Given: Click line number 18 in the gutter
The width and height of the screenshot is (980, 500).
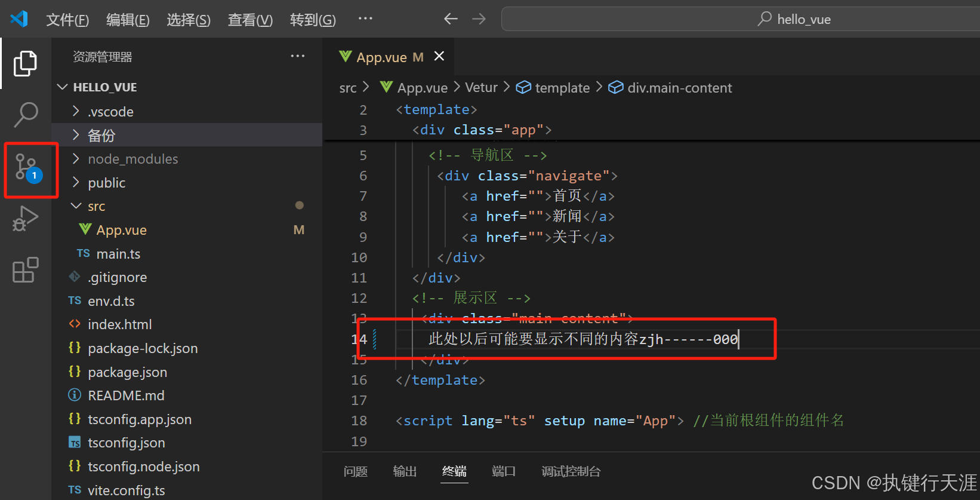Looking at the screenshot, I should click(359, 421).
